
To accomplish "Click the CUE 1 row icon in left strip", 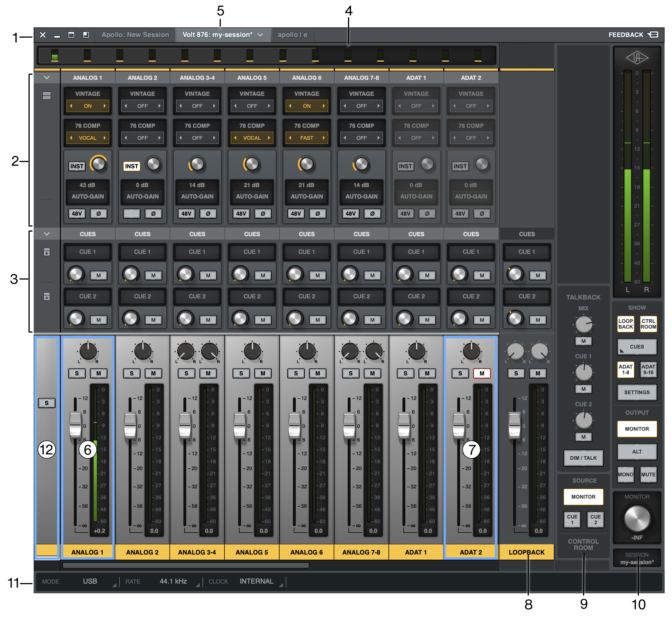I will pos(47,252).
